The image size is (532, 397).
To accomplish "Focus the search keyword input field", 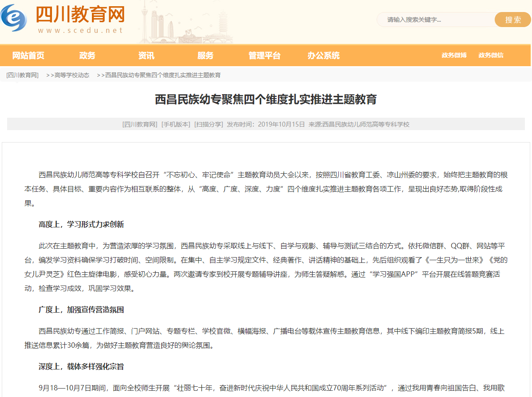I will coord(435,20).
